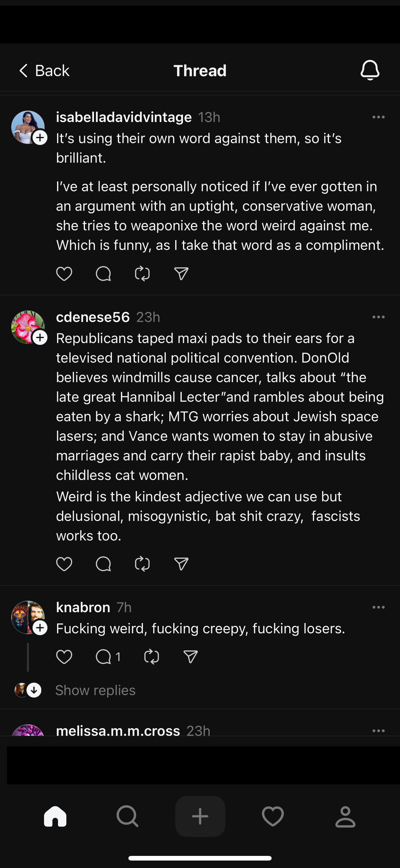Like isabelladavidvintage's post
The width and height of the screenshot is (400, 868).
point(64,274)
